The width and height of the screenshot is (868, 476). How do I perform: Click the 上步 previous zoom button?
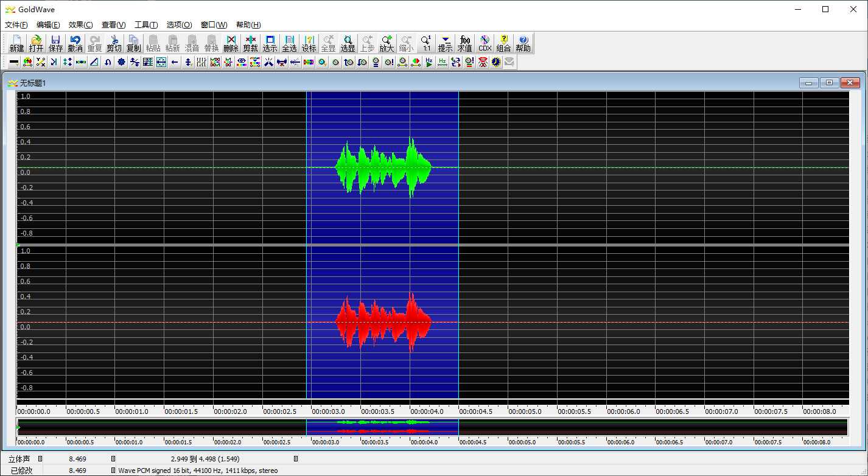pos(367,43)
